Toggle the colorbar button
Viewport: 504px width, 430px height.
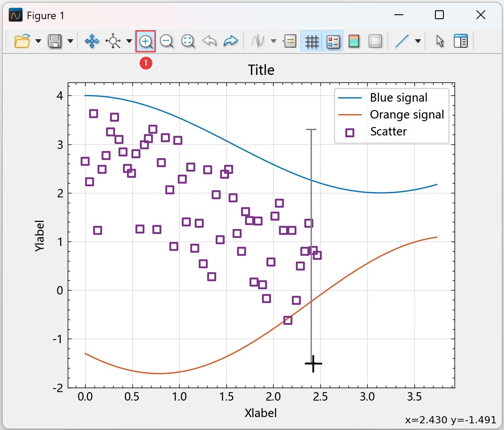click(354, 41)
